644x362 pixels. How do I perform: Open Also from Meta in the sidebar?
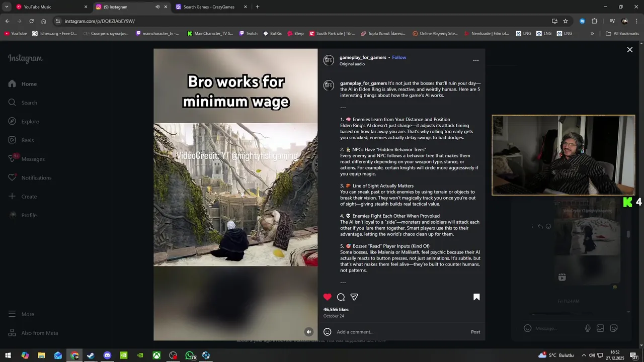click(x=33, y=333)
